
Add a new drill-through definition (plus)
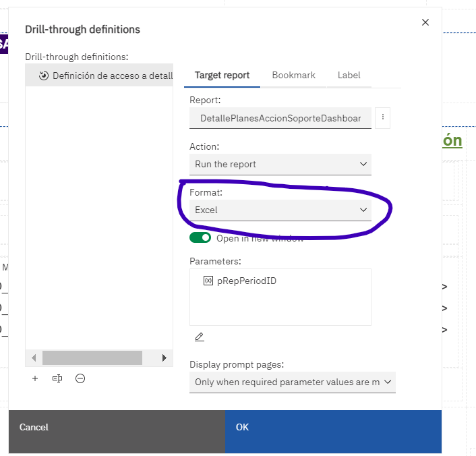[x=35, y=378]
